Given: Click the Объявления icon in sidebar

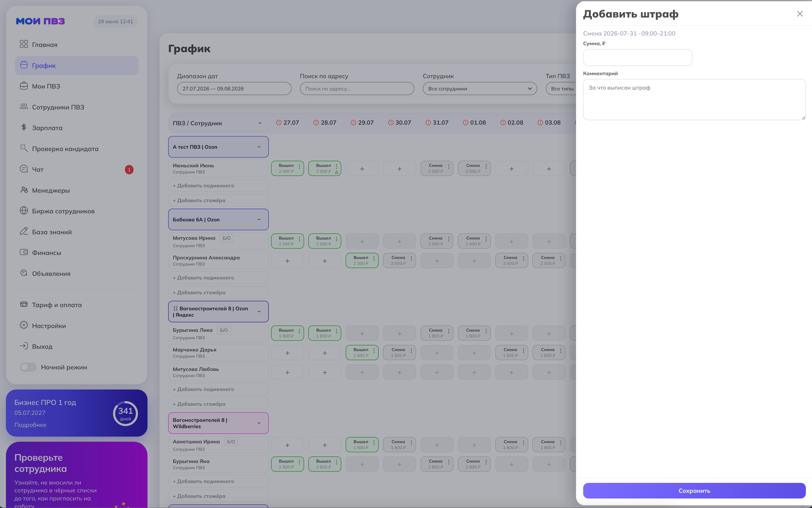Looking at the screenshot, I should click(23, 273).
